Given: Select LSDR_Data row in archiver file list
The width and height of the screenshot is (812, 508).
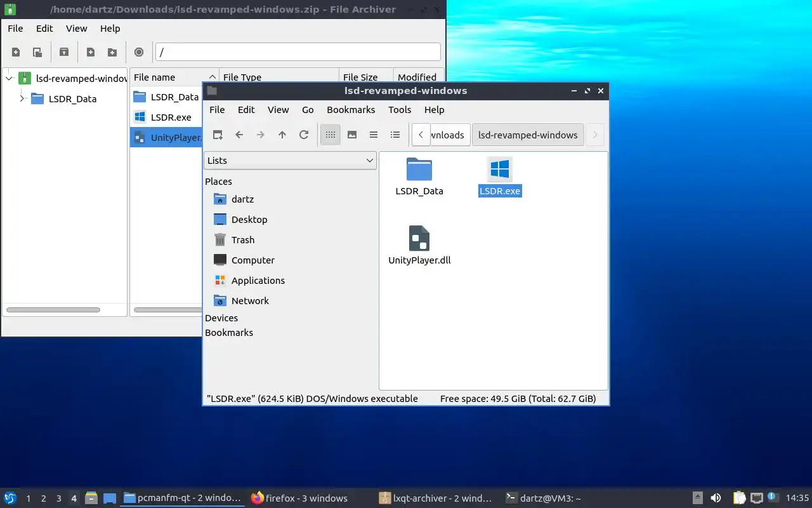Looking at the screenshot, I should tap(166, 97).
